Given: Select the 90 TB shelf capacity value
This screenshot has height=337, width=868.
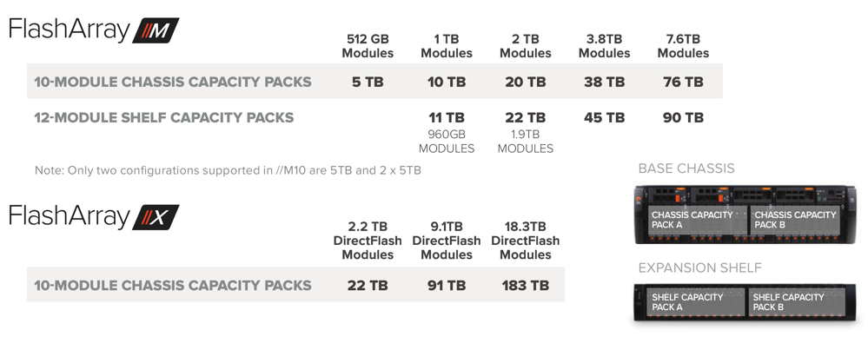Looking at the screenshot, I should point(683,118).
